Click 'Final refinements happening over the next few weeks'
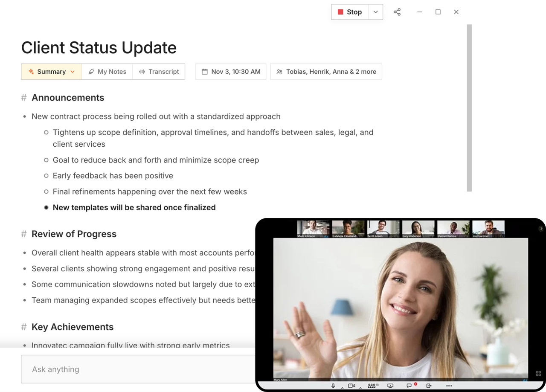This screenshot has height=392, width=546. (150, 192)
